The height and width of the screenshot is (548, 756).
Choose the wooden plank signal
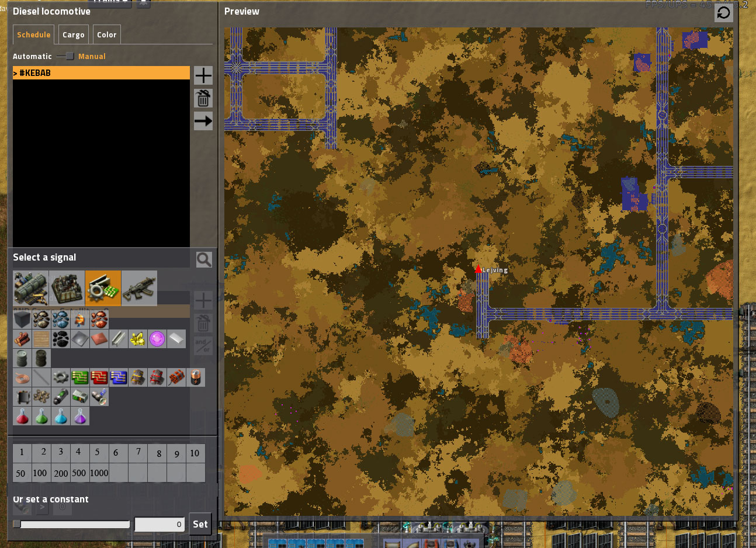pos(41,339)
